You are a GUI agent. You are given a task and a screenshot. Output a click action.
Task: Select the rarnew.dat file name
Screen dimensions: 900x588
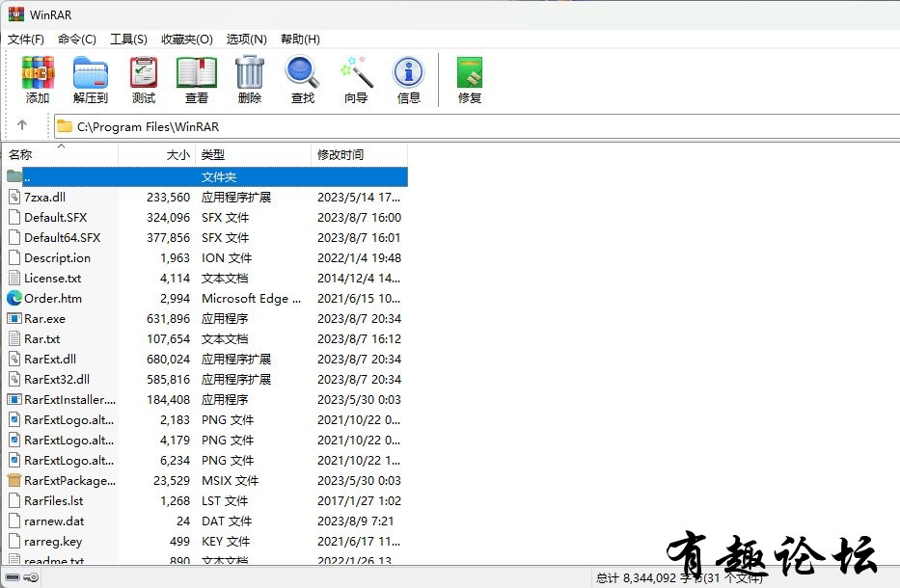pyautogui.click(x=54, y=521)
